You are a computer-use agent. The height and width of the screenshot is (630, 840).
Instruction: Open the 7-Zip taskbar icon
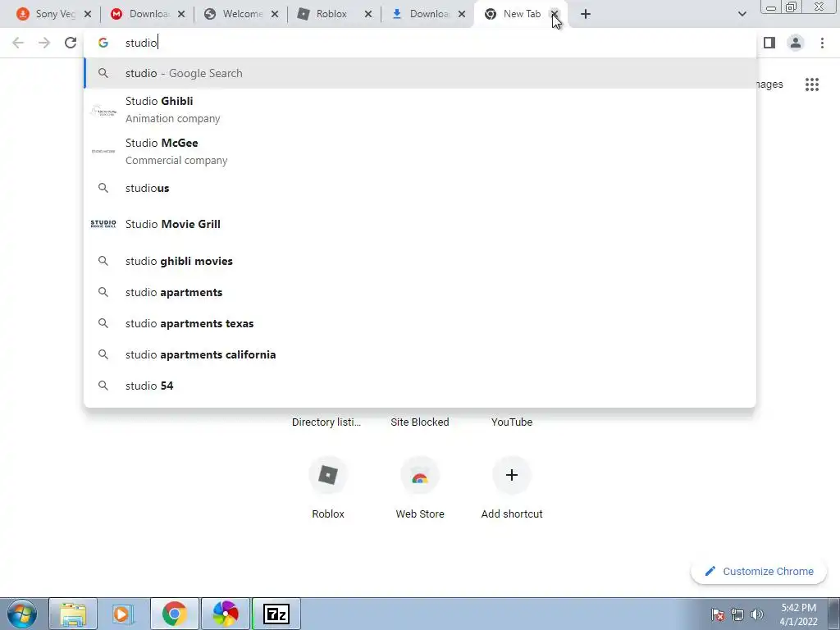pyautogui.click(x=276, y=614)
